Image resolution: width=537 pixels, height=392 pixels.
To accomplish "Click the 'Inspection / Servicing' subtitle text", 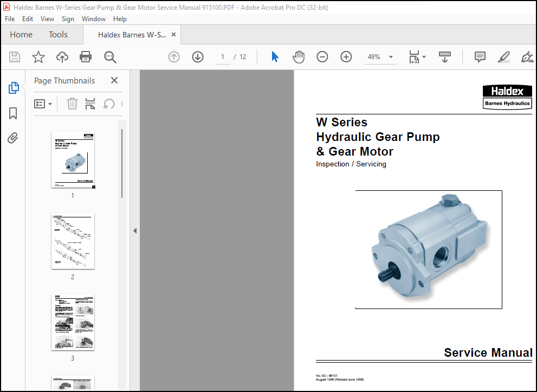I will click(x=351, y=164).
